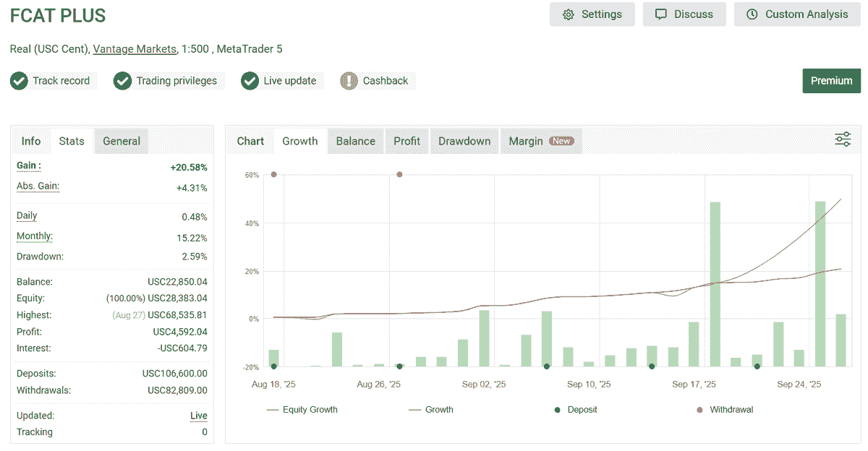This screenshot has width=868, height=451.
Task: Click the Live update checkmark icon
Action: 250,81
